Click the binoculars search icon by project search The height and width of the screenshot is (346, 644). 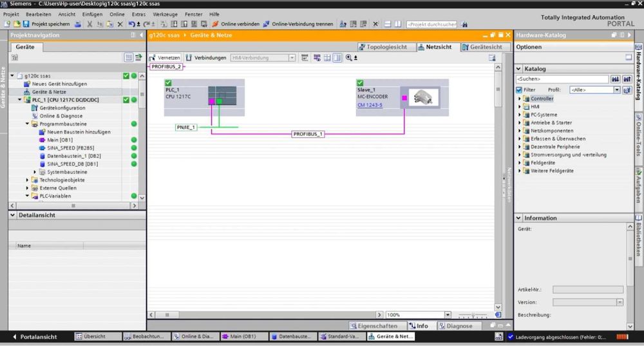pos(464,24)
